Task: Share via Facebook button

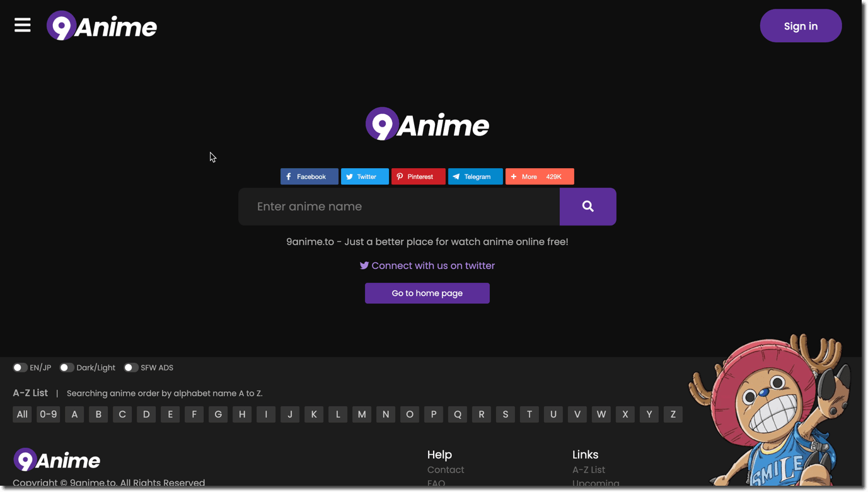Action: point(310,176)
